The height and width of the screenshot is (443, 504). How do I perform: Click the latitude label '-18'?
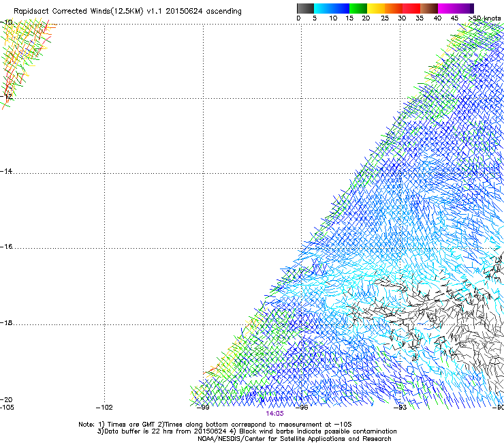[6, 322]
